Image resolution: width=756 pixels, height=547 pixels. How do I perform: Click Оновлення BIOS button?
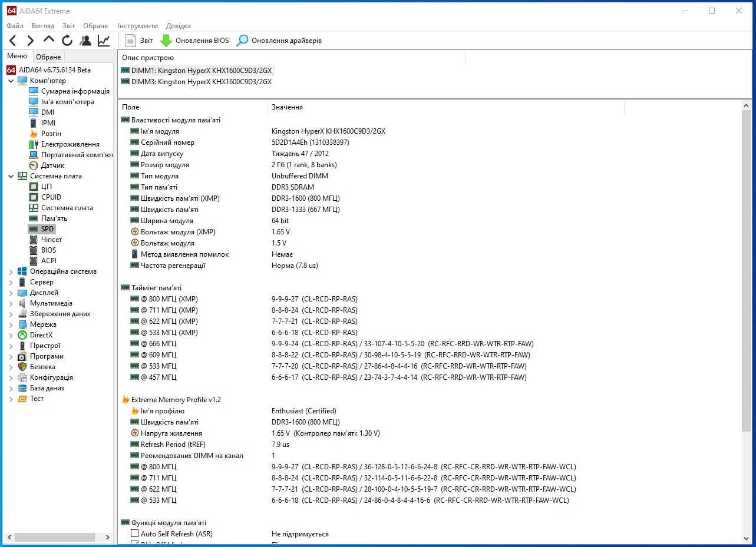pyautogui.click(x=194, y=41)
